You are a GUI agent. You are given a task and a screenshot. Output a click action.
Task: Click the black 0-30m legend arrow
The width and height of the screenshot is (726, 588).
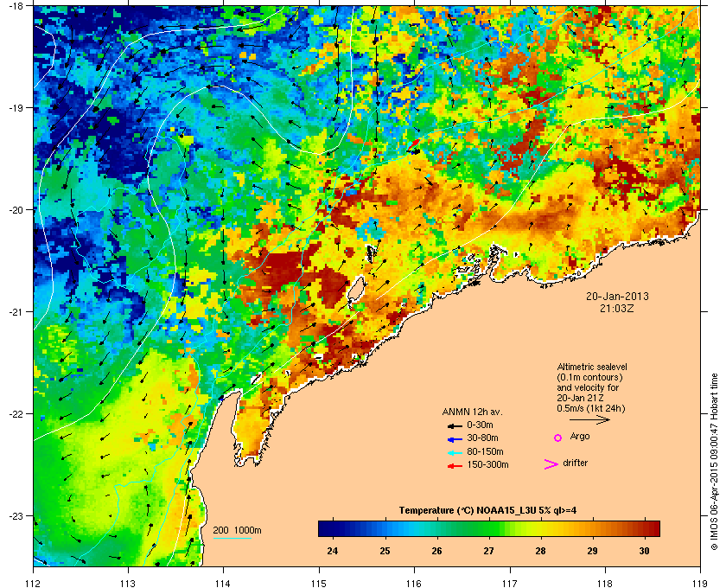click(x=455, y=425)
